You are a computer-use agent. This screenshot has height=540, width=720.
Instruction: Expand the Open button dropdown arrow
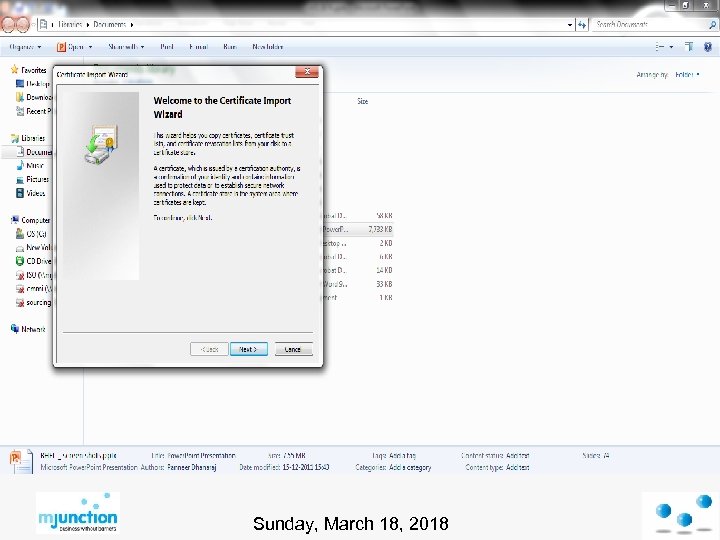[90, 47]
